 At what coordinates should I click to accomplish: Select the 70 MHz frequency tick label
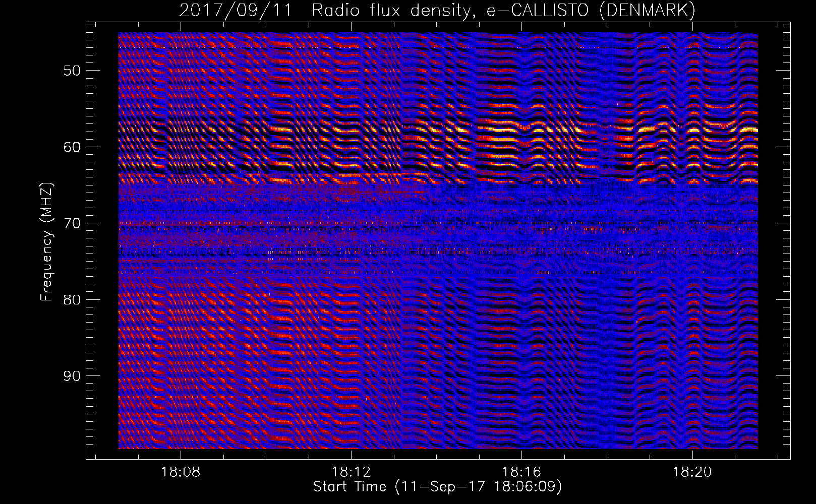click(x=72, y=223)
